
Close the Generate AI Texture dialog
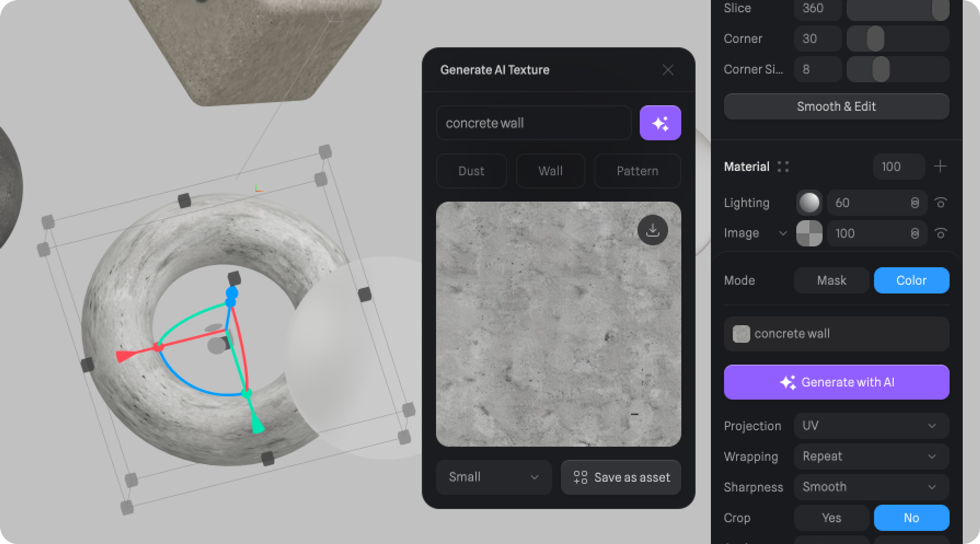(x=668, y=70)
